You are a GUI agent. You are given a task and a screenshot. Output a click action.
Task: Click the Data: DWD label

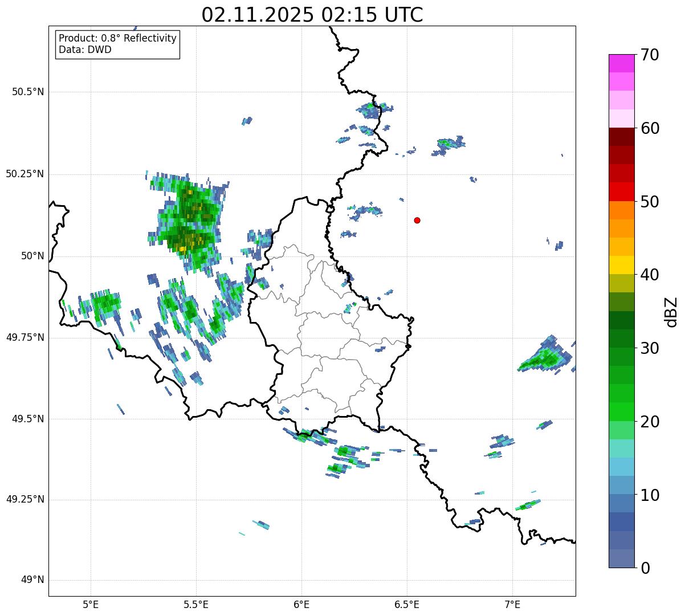85,50
